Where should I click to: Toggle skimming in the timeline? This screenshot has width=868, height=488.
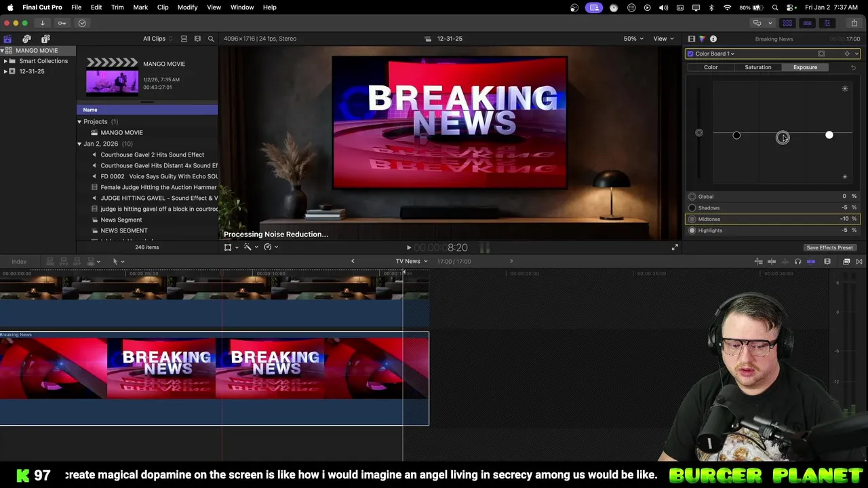click(772, 262)
